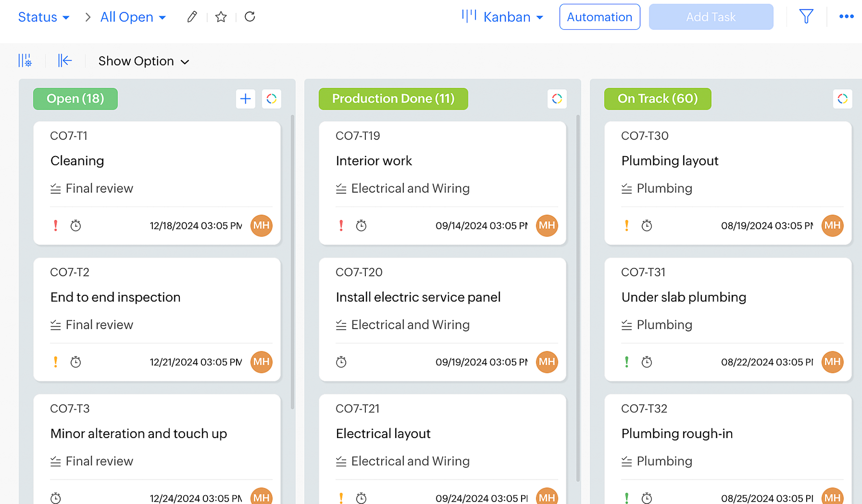Click the refresh icon in header

click(250, 17)
